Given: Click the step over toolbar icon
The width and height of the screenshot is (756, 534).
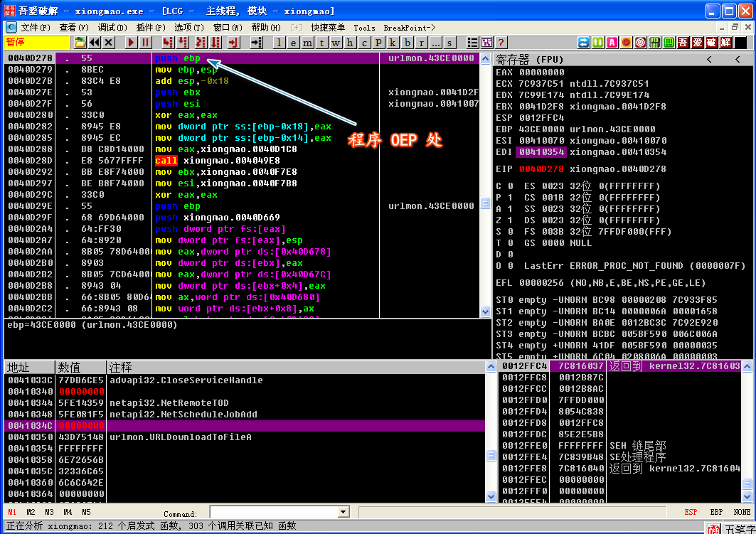Looking at the screenshot, I should (183, 43).
